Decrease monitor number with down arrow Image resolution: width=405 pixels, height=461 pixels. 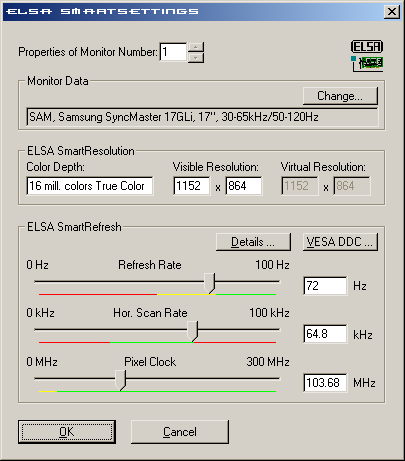(x=196, y=58)
